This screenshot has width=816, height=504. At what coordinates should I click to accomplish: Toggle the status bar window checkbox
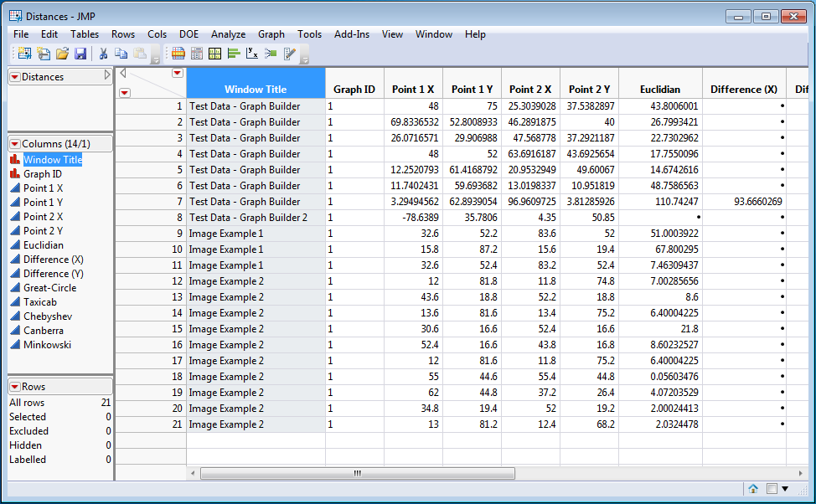771,489
